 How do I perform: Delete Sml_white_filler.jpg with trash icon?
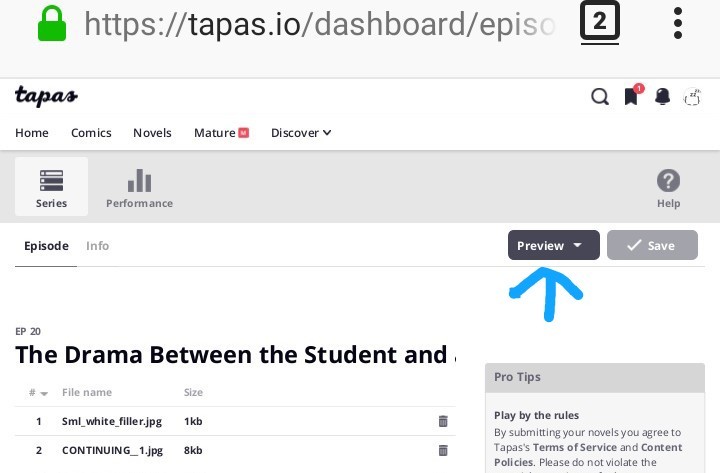tap(443, 422)
